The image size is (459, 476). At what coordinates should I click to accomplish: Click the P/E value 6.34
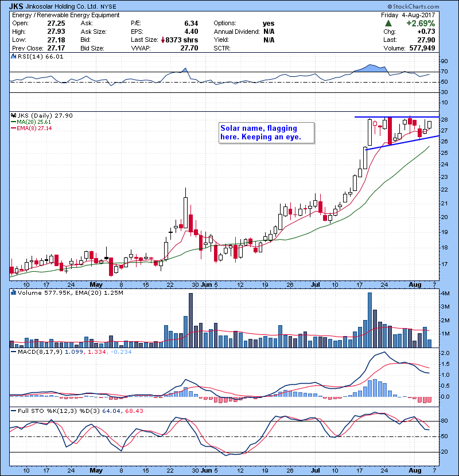click(191, 24)
